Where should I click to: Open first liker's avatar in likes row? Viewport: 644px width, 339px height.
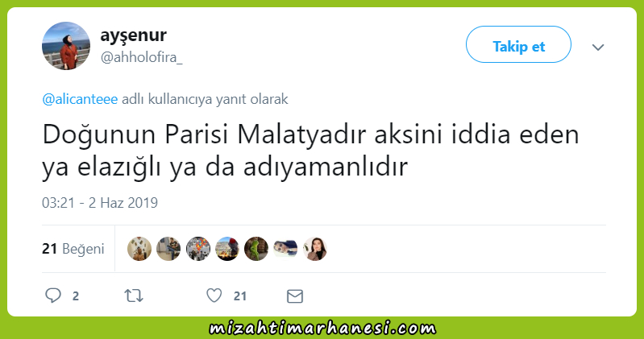click(139, 249)
